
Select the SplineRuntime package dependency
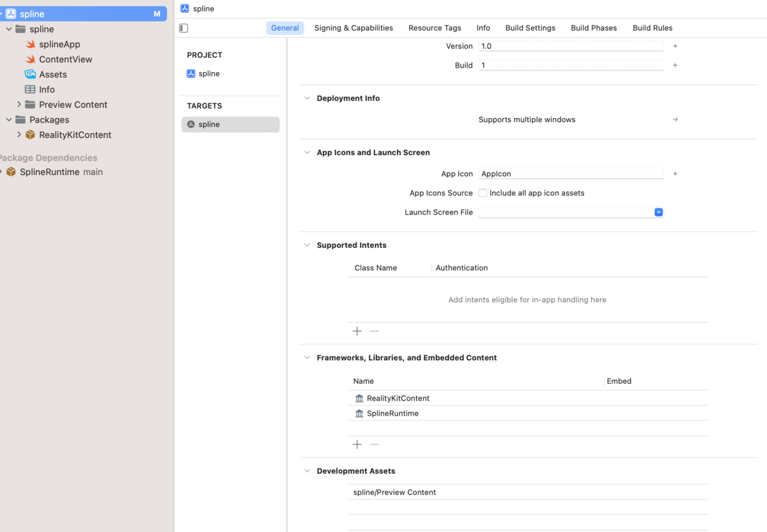click(54, 172)
